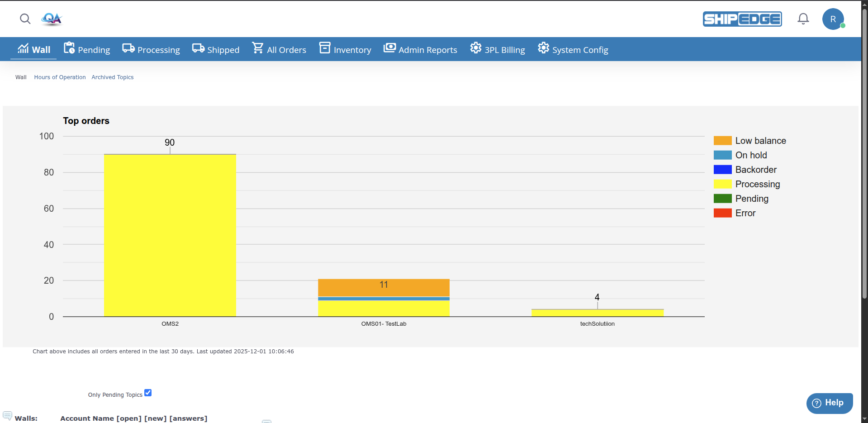Click the All Orders cart icon

(258, 48)
